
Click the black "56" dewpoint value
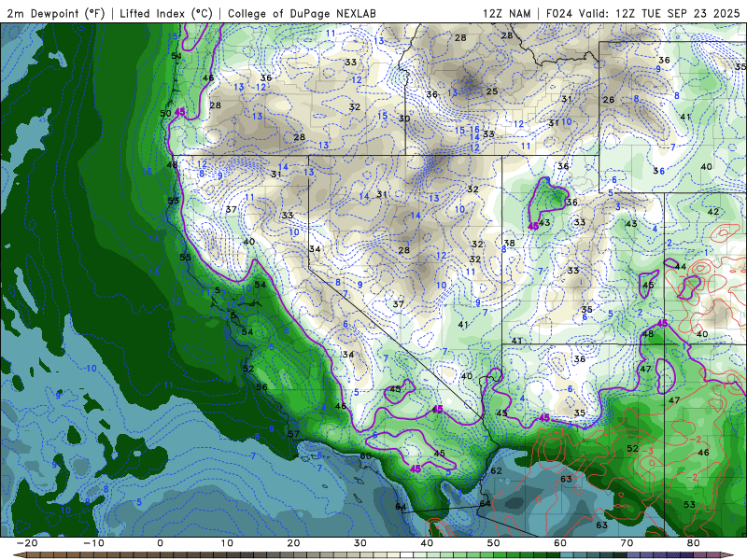[x=261, y=386]
